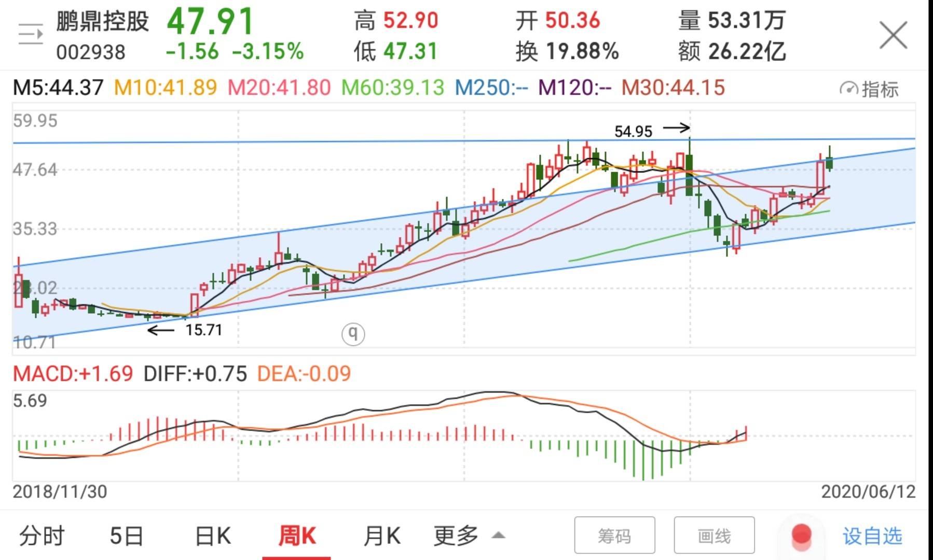This screenshot has width=933, height=560.
Task: Tap the circled q marker on chart
Action: pos(353,333)
